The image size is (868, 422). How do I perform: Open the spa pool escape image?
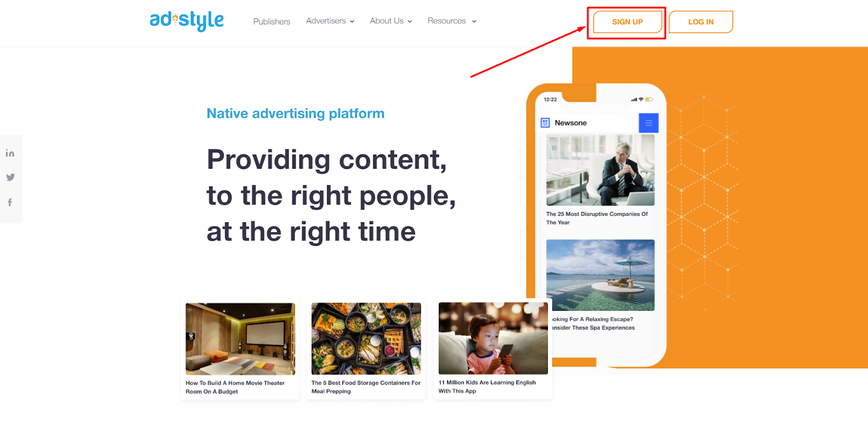[x=601, y=275]
